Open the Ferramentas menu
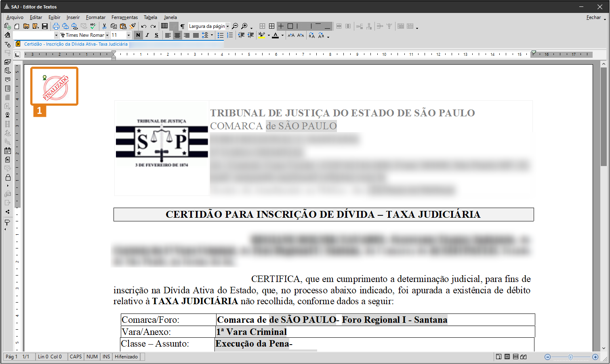The height and width of the screenshot is (364, 610). pyautogui.click(x=124, y=17)
